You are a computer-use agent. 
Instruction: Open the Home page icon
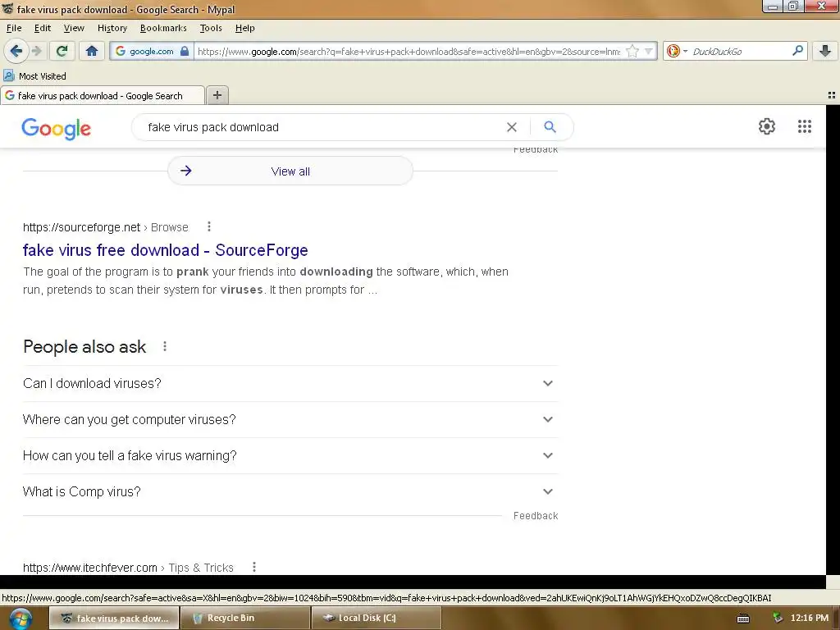(92, 51)
